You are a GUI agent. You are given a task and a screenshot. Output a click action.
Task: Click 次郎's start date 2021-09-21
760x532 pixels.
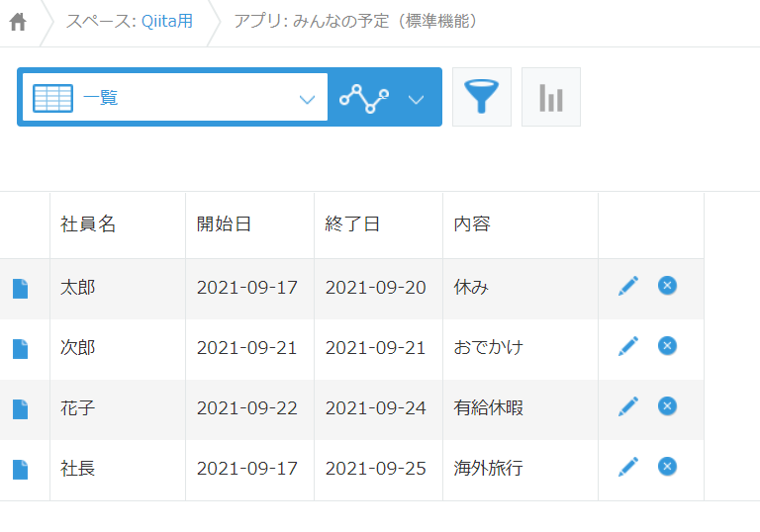point(247,348)
